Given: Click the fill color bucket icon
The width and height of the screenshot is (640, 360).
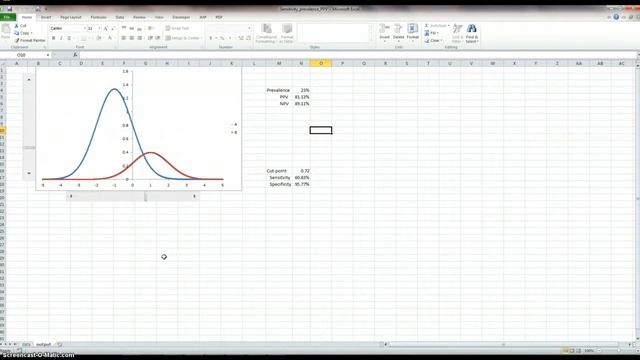Looking at the screenshot, I should [x=98, y=38].
